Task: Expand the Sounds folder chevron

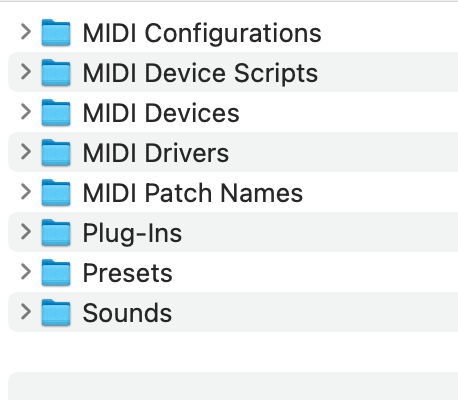Action: [x=26, y=312]
